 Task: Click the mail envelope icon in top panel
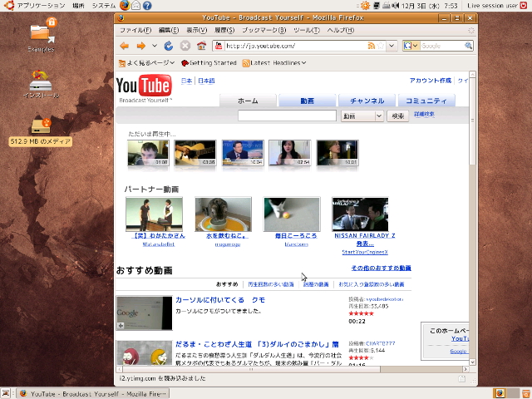(135, 6)
